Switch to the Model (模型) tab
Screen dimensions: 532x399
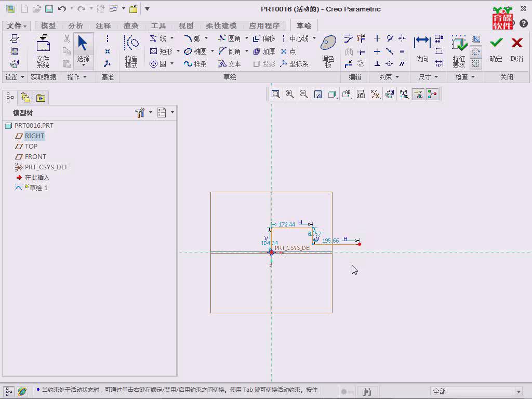(48, 26)
